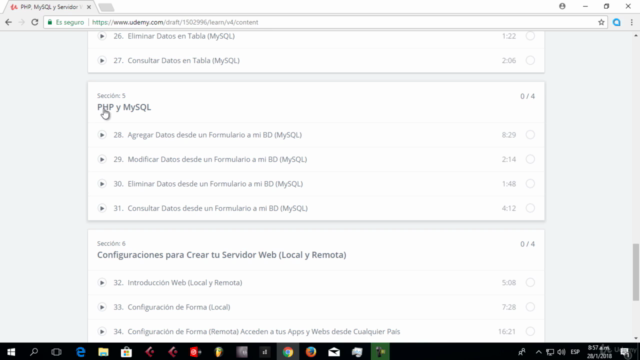The width and height of the screenshot is (640, 360).
Task: Change the ESP input language
Action: tap(575, 352)
